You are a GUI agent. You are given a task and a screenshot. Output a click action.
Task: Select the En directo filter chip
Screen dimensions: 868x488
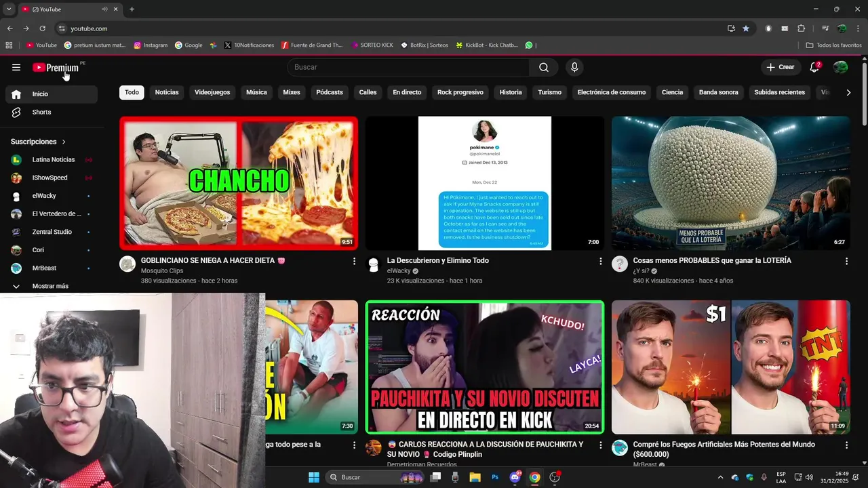(407, 92)
